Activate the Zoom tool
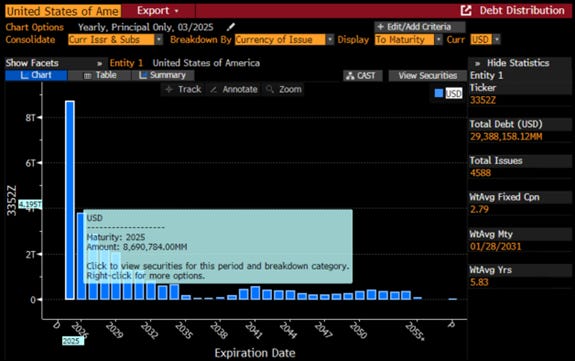575x361 pixels. [x=284, y=89]
